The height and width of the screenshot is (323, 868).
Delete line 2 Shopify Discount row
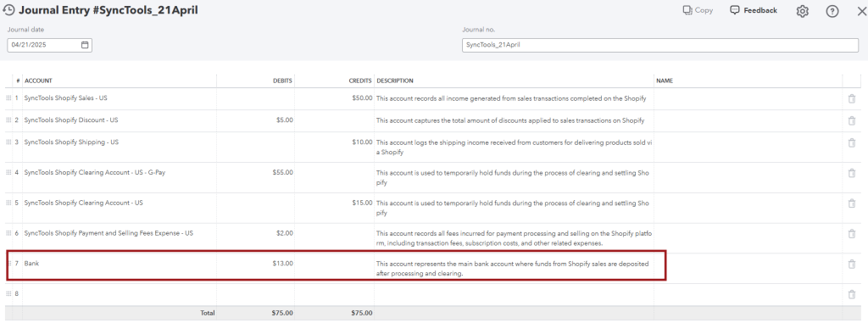coord(851,120)
